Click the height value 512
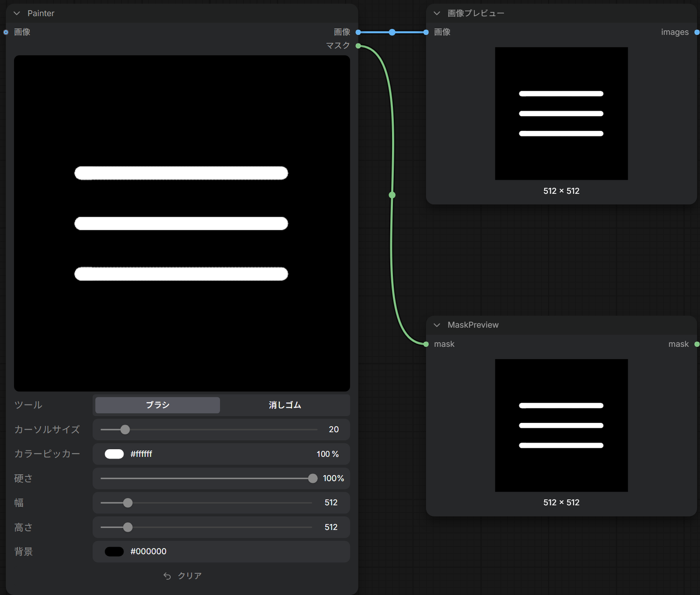Viewport: 700px width, 595px height. click(331, 527)
